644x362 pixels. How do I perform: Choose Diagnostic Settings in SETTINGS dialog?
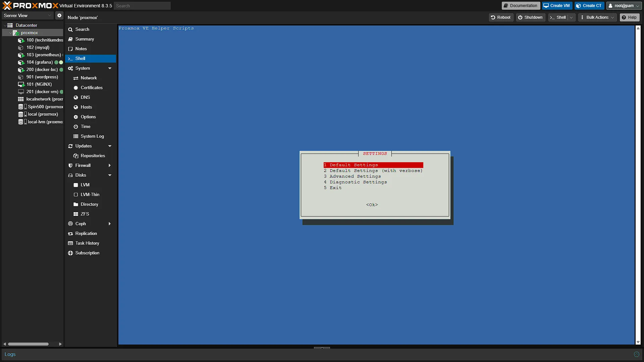click(356, 182)
